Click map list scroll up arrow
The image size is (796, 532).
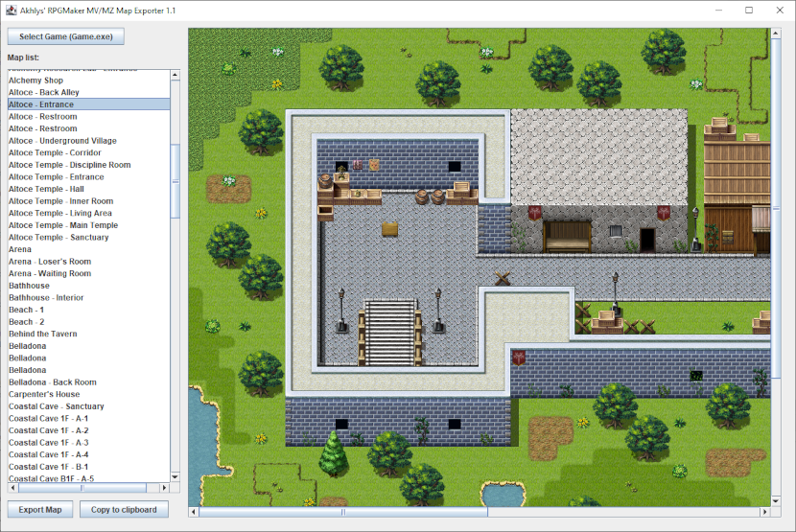tap(176, 75)
